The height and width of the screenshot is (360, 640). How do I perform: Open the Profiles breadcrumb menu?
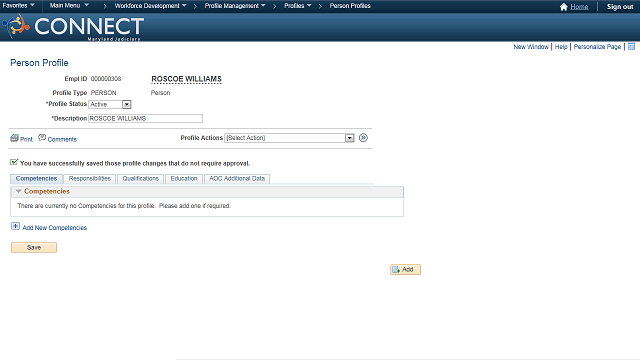click(x=298, y=6)
